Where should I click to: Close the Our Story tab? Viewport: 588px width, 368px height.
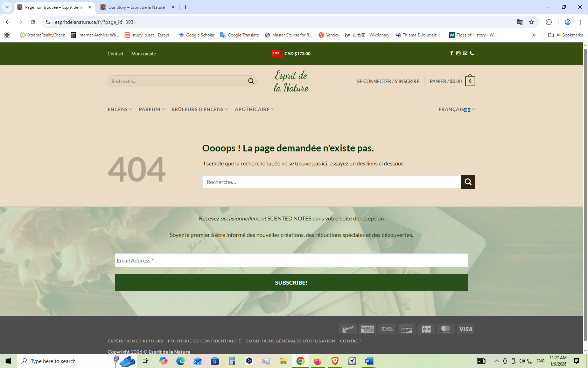coord(173,7)
